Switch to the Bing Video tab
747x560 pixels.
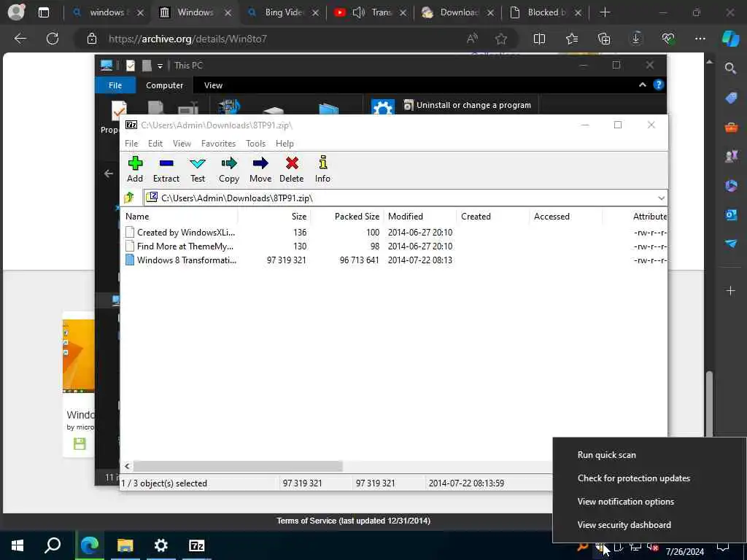pyautogui.click(x=282, y=12)
